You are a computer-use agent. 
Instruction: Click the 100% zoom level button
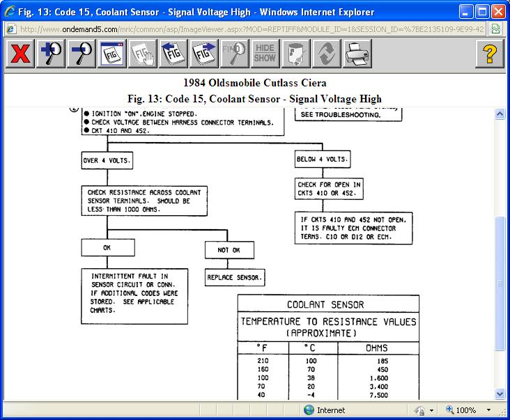click(x=461, y=410)
